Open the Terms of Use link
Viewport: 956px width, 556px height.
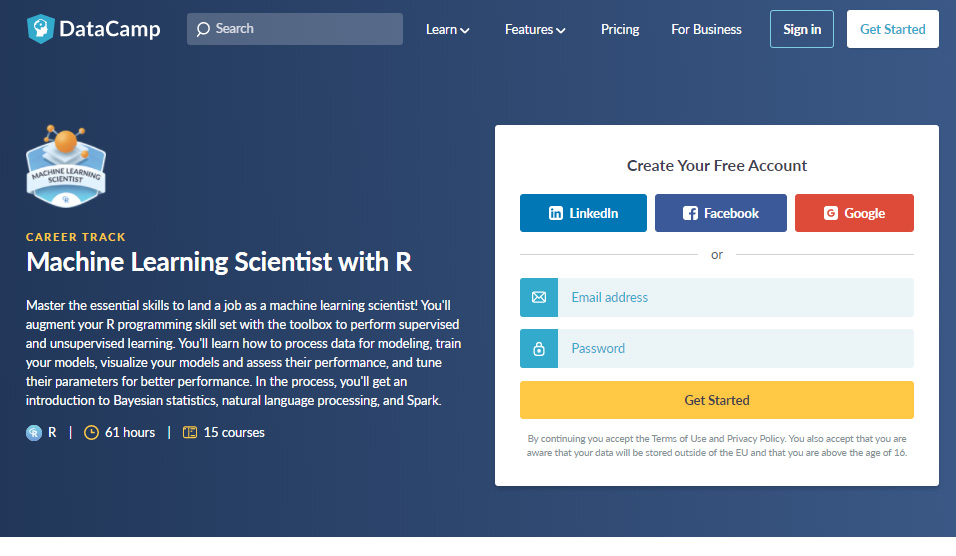coord(679,439)
